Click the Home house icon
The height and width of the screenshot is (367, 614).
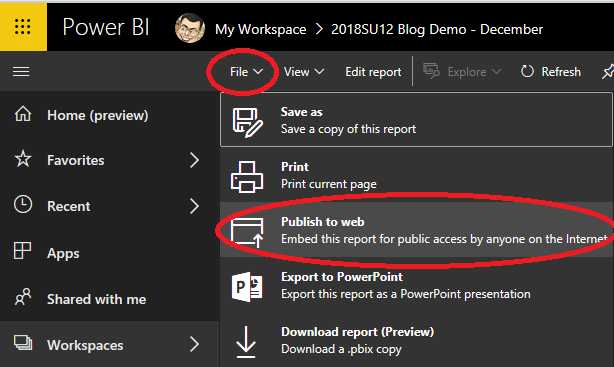(23, 114)
